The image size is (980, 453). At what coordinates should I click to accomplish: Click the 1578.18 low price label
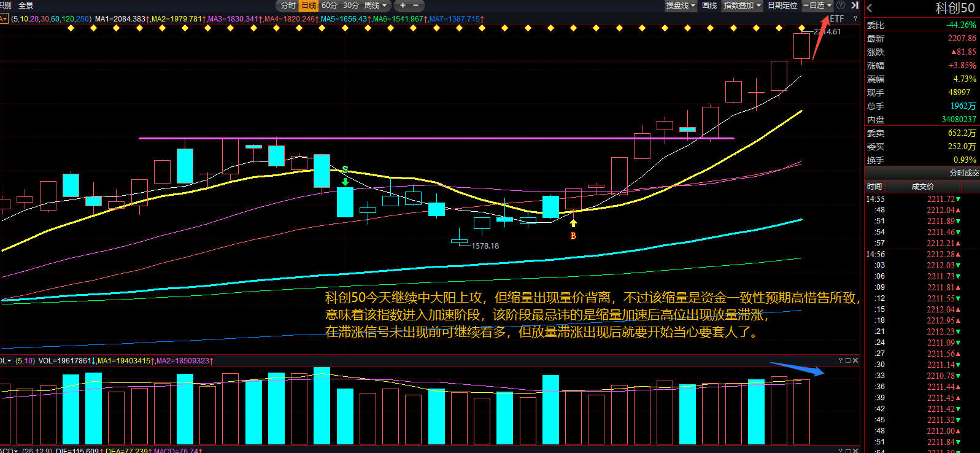[485, 246]
